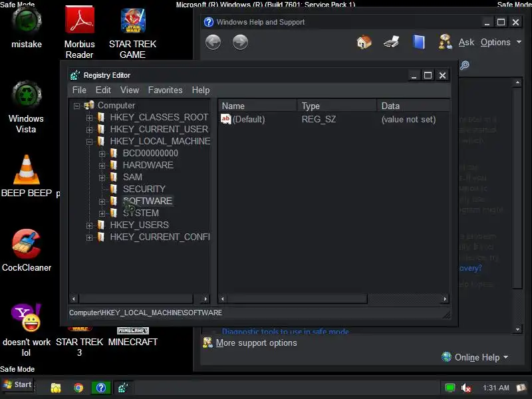Viewport: 532px width, 399px height.
Task: Click the muted volume tray icon
Action: click(x=466, y=388)
